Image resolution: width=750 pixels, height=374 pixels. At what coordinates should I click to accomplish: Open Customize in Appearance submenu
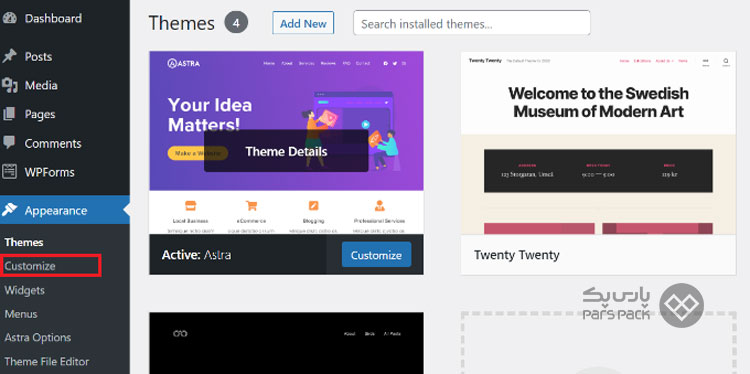tap(30, 266)
